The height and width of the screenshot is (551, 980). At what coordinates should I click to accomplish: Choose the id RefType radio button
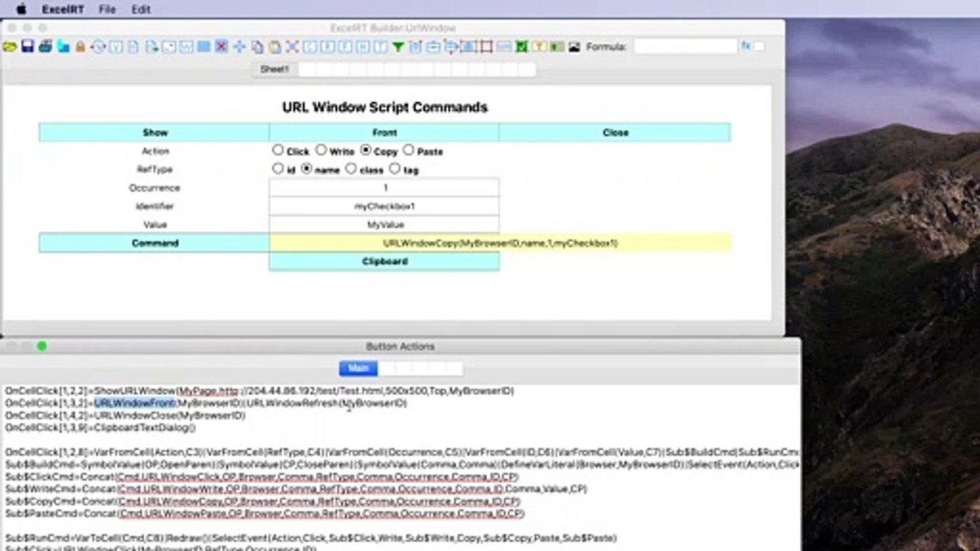tap(278, 168)
